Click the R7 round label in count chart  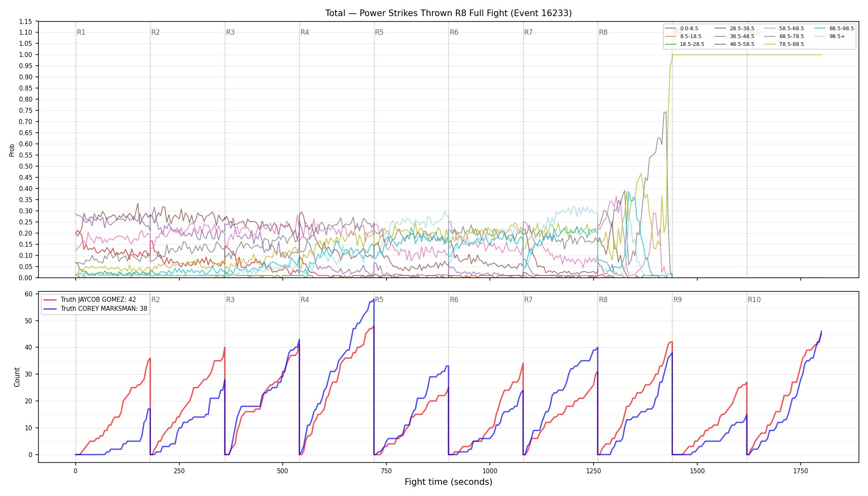pyautogui.click(x=528, y=300)
